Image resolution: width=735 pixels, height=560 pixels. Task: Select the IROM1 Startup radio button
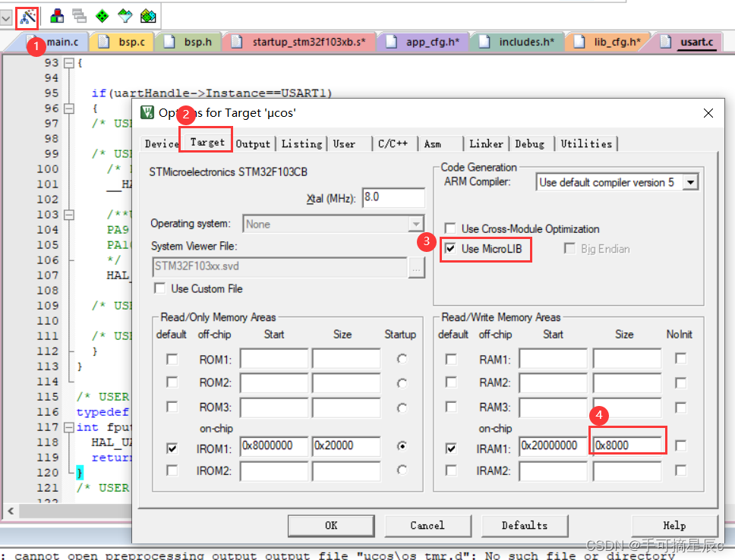click(402, 446)
